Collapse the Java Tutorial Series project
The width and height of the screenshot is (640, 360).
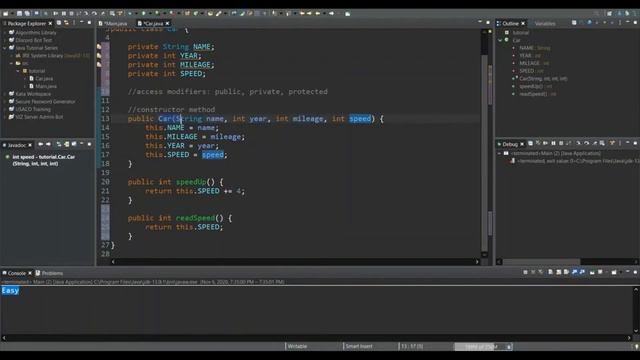[x=5, y=48]
